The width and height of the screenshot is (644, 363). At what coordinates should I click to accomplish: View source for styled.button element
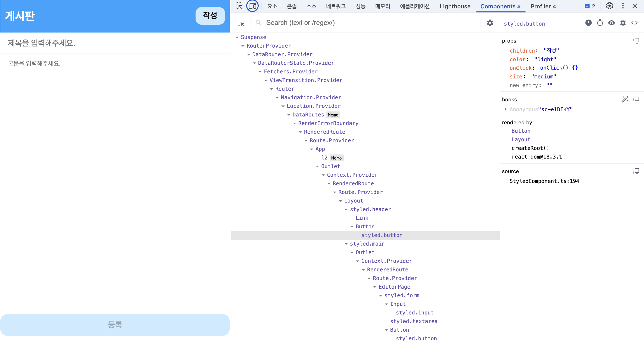point(634,23)
